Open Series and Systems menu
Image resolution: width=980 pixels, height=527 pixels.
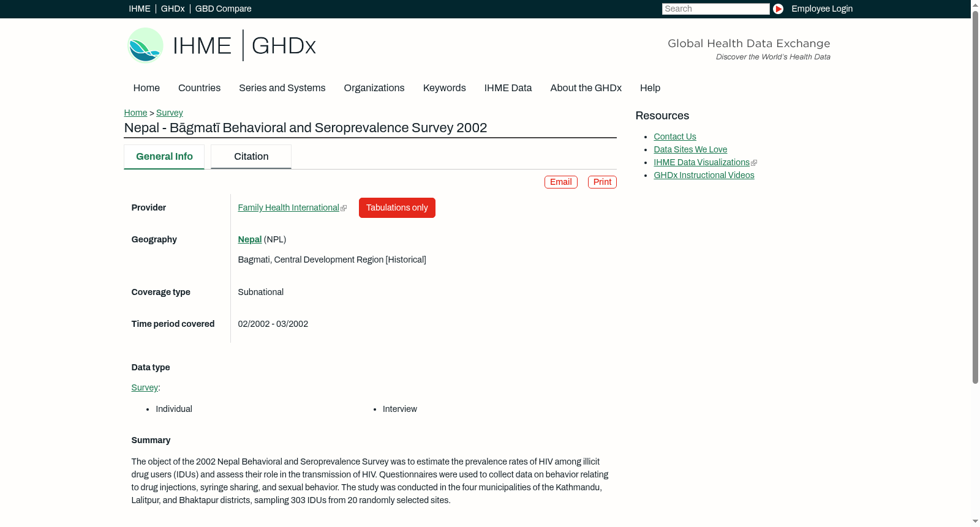[282, 88]
